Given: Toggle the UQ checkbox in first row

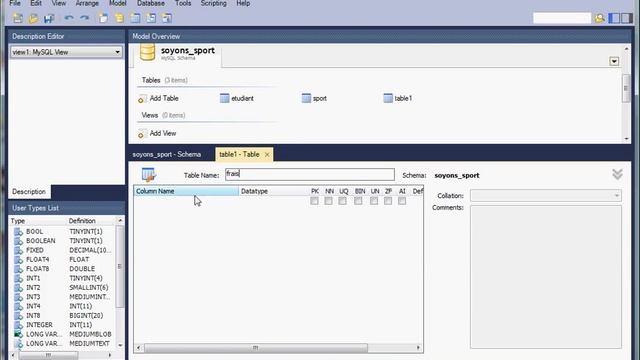Looking at the screenshot, I should pyautogui.click(x=342, y=201).
